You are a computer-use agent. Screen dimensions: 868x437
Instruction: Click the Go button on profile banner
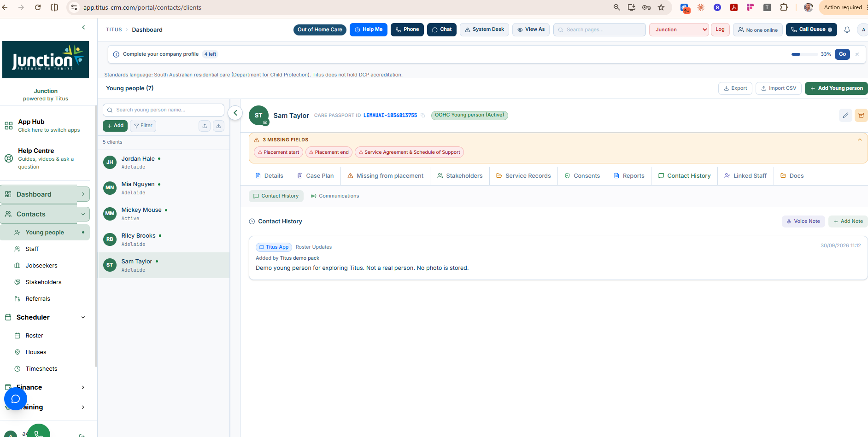842,54
